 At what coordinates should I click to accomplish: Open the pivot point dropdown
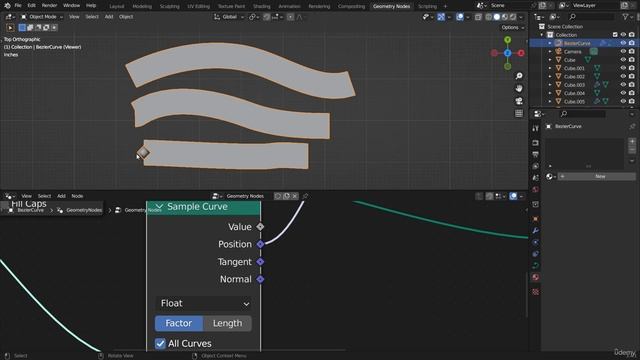(x=254, y=17)
